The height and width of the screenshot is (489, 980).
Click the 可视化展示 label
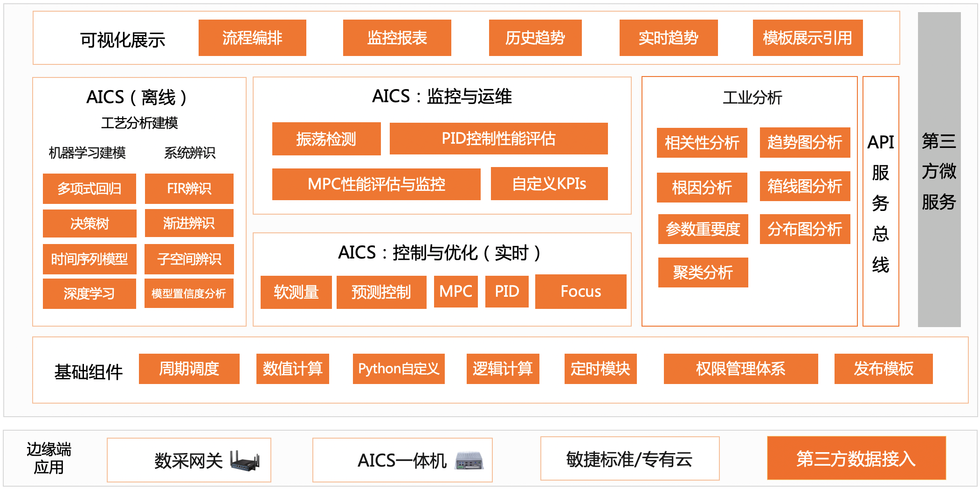pyautogui.click(x=123, y=40)
